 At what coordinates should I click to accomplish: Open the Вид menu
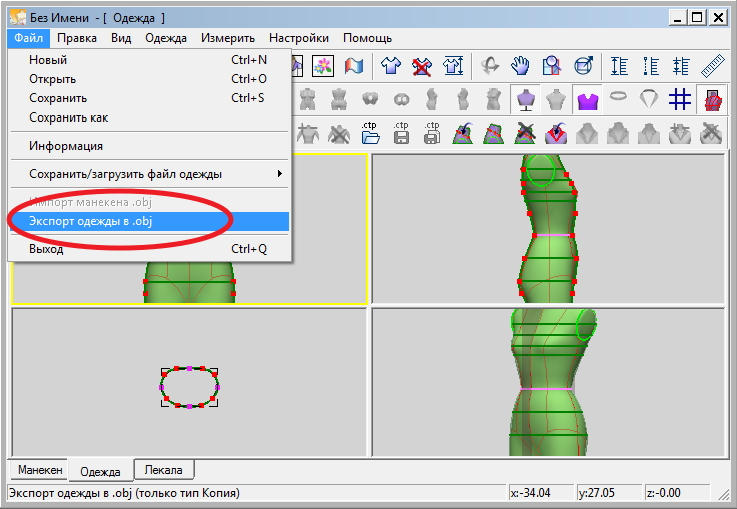tap(121, 38)
